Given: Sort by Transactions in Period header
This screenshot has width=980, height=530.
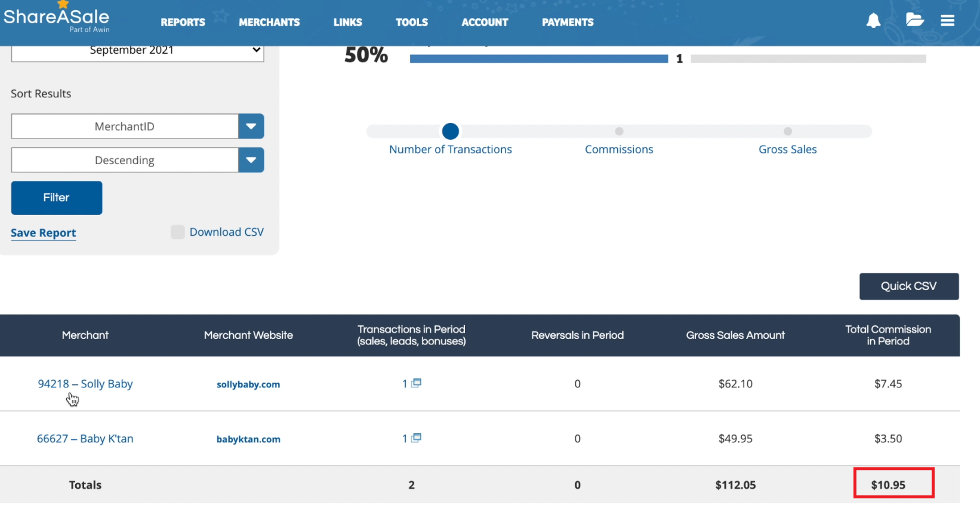Looking at the screenshot, I should [x=411, y=335].
